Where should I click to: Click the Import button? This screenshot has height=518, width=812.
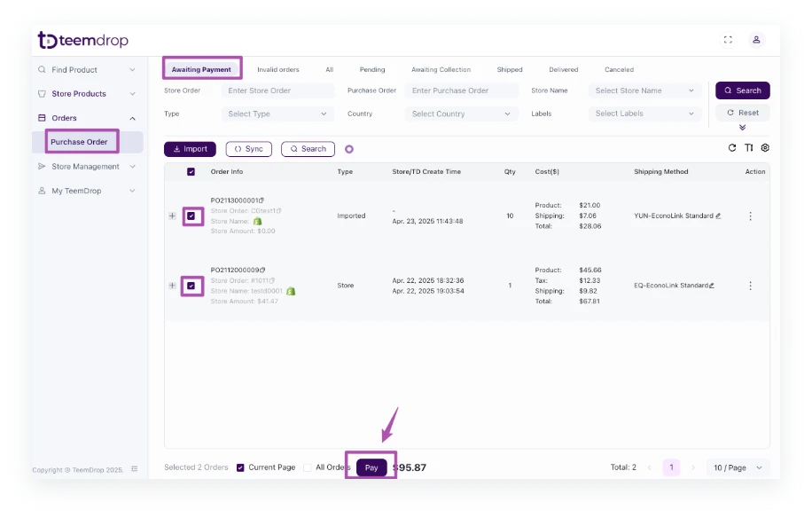tap(190, 149)
